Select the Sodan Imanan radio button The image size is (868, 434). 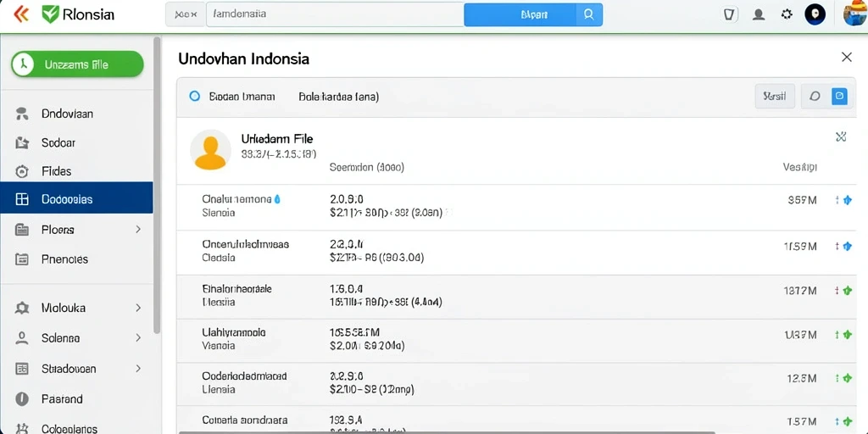pyautogui.click(x=194, y=97)
